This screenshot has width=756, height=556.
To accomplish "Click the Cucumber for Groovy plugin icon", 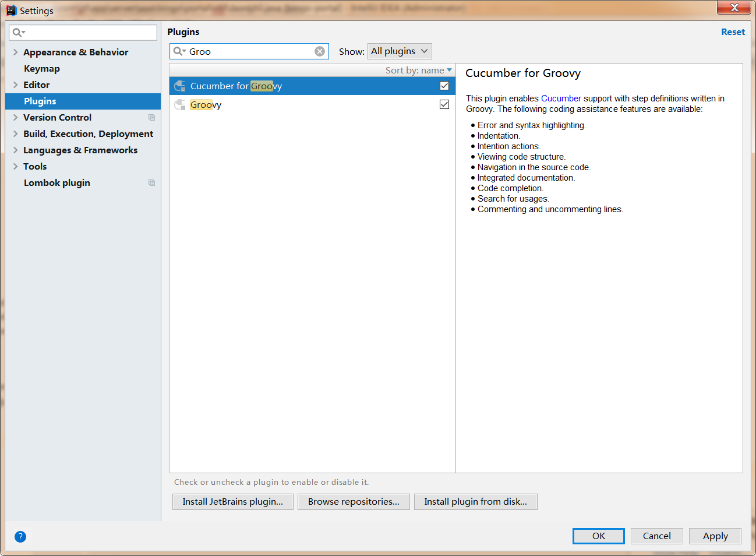I will pyautogui.click(x=180, y=86).
